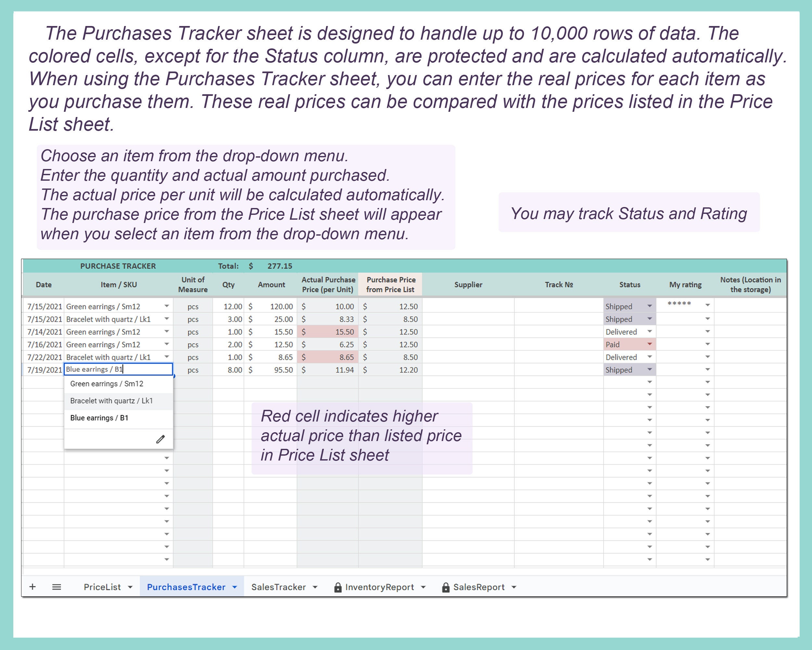Open the all sheets list icon
This screenshot has width=812, height=650.
coord(57,587)
